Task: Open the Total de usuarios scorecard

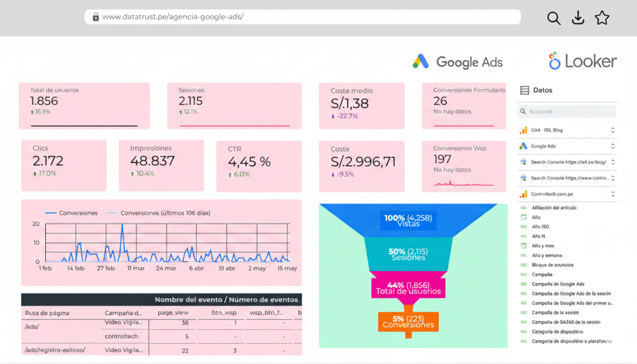Action: (x=84, y=106)
